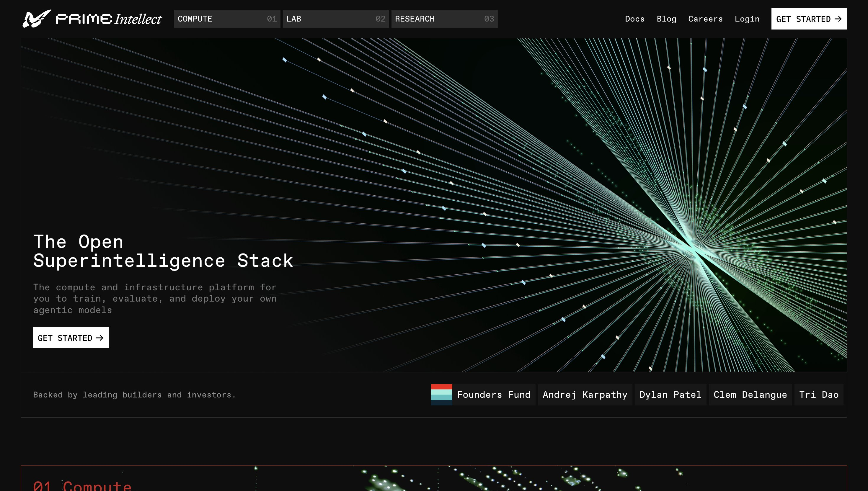Open the COMPUTE 01 navigation tab
This screenshot has height=491, width=868.
[x=227, y=19]
